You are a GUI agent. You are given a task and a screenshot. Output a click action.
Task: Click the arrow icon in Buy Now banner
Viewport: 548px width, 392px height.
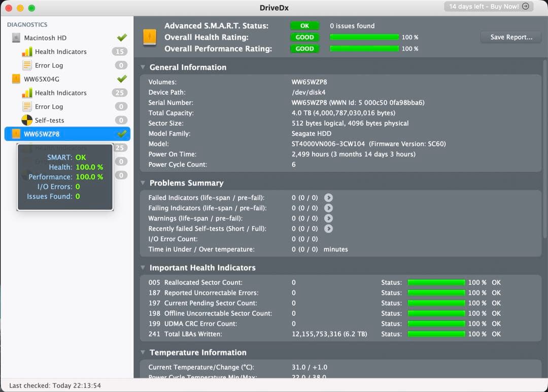525,6
